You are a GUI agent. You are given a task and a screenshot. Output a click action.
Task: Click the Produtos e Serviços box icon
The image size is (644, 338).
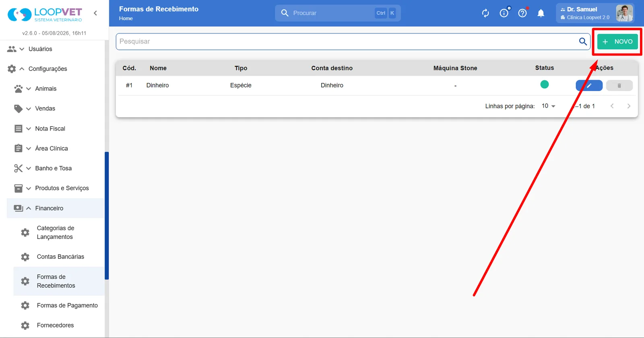pyautogui.click(x=19, y=188)
